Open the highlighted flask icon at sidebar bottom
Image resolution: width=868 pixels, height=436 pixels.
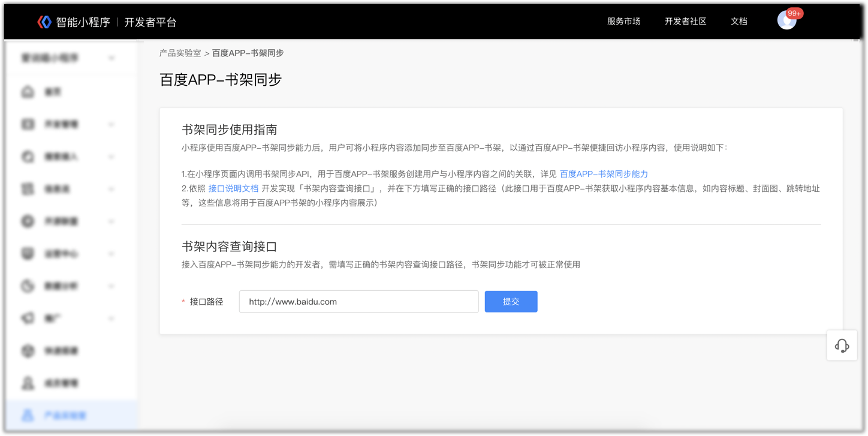28,415
